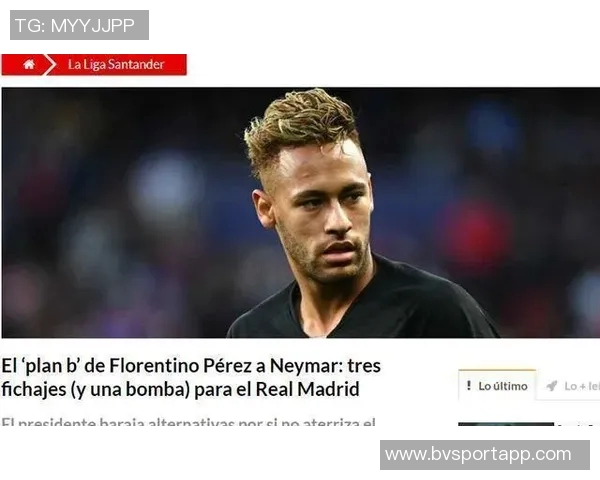Click the TG: MYYJJPP label
The width and height of the screenshot is (600, 480).
[79, 25]
